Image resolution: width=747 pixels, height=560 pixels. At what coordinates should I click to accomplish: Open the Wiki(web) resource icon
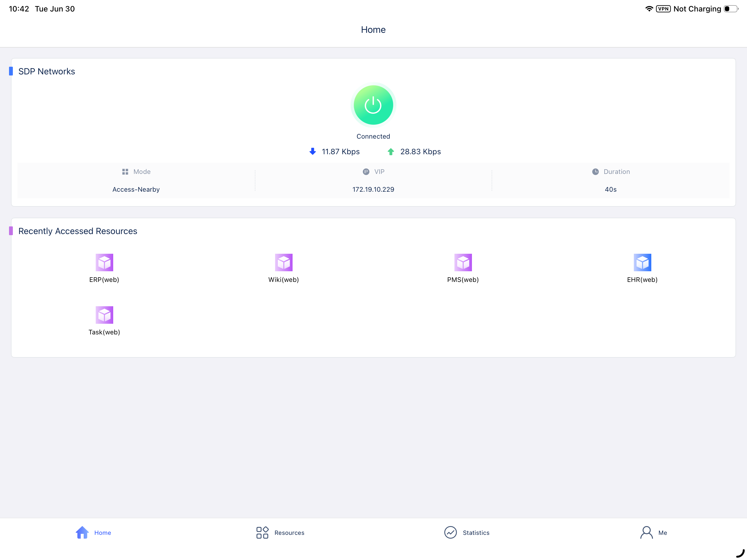(x=284, y=262)
